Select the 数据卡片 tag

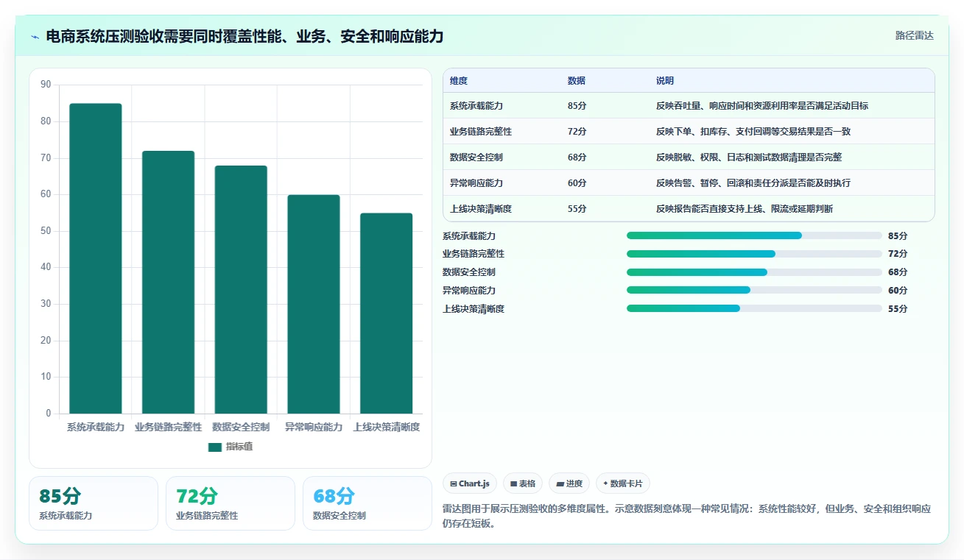coord(623,483)
